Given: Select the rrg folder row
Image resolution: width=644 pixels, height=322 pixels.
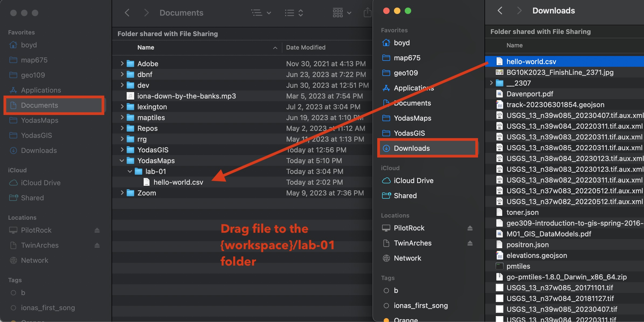Looking at the screenshot, I should pos(242,139).
